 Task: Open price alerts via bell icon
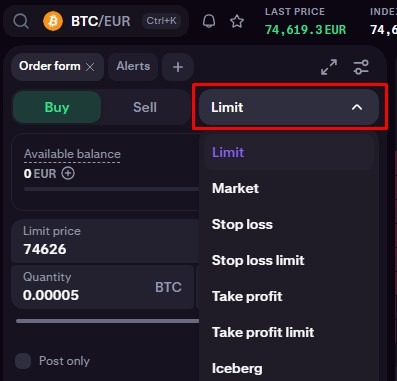pyautogui.click(x=209, y=21)
